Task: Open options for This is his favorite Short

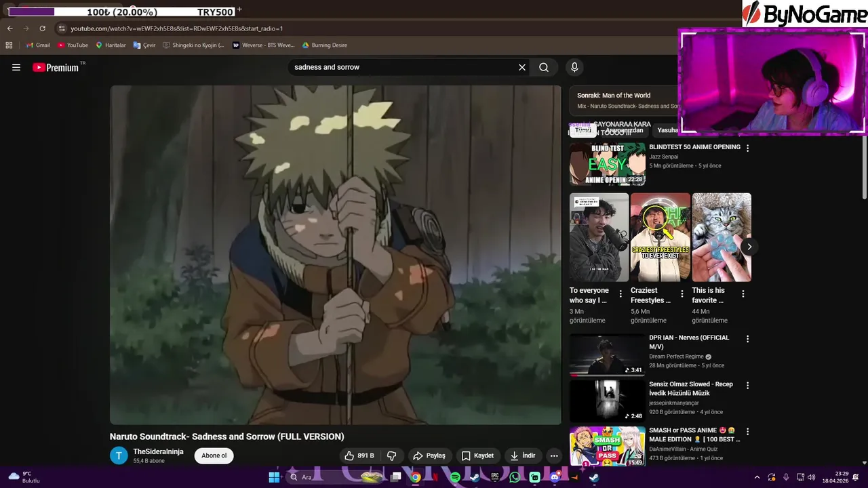Action: point(743,294)
